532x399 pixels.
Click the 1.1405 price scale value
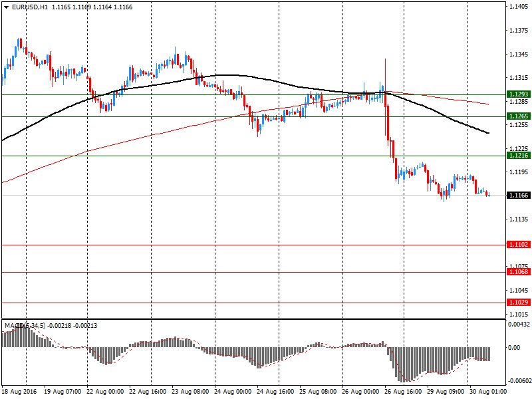click(x=519, y=7)
